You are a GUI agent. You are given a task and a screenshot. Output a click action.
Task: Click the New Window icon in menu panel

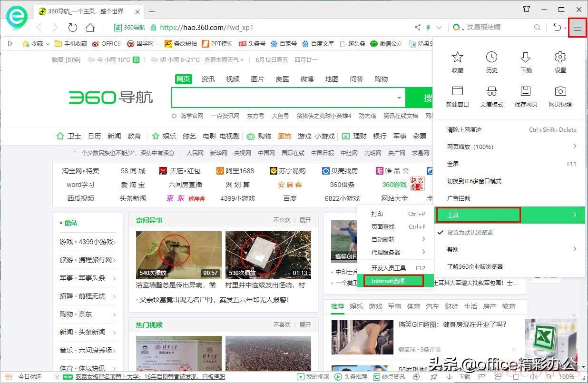(x=458, y=97)
